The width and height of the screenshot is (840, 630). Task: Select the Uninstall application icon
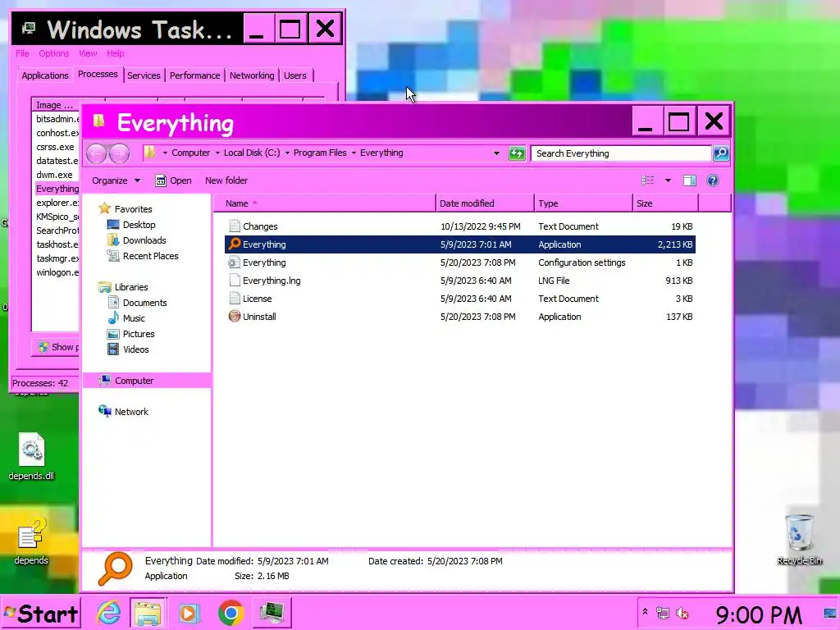pyautogui.click(x=234, y=317)
